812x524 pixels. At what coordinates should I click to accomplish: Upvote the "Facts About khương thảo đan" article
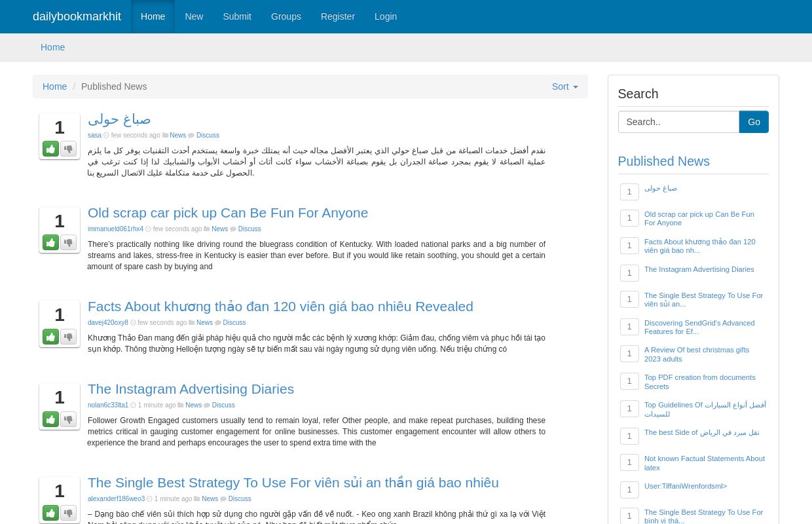tap(50, 337)
